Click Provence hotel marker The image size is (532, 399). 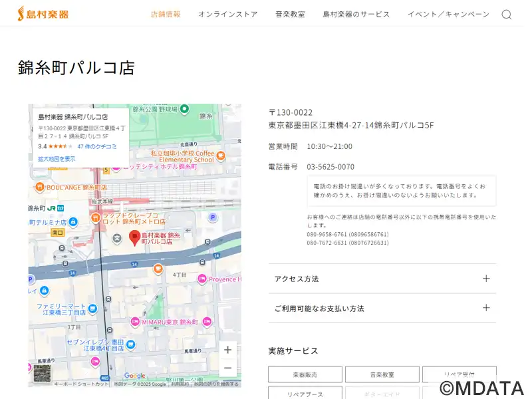tap(202, 279)
